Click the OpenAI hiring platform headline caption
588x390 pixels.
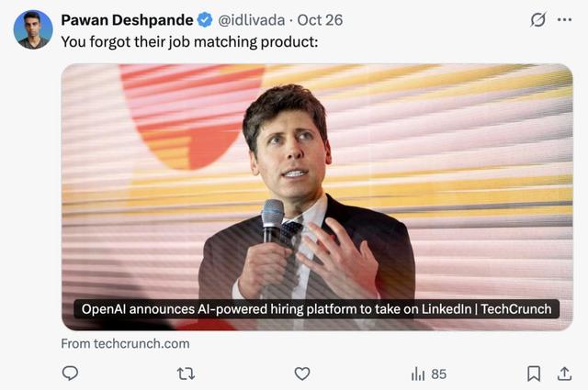click(x=316, y=309)
